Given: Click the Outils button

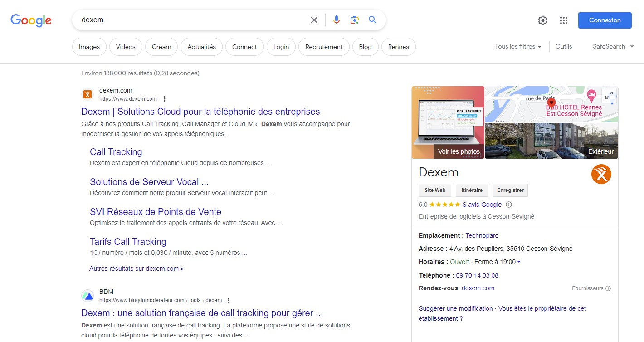Looking at the screenshot, I should tap(564, 46).
